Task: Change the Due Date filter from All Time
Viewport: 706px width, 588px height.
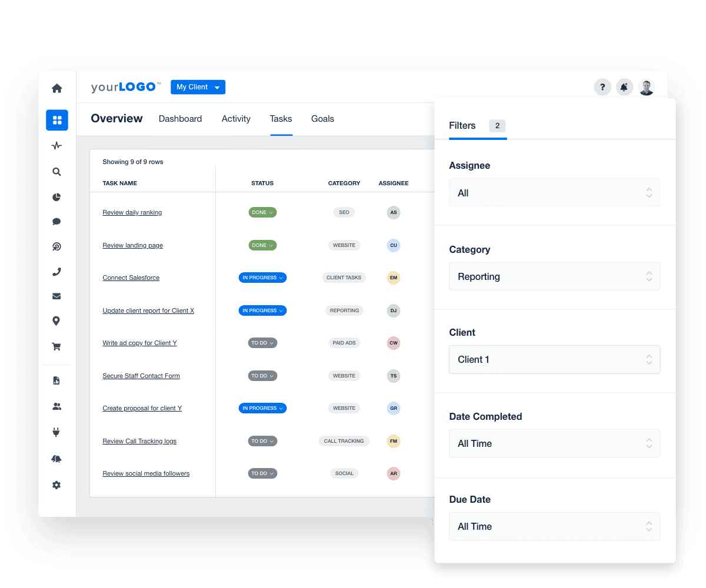Action: pos(555,526)
